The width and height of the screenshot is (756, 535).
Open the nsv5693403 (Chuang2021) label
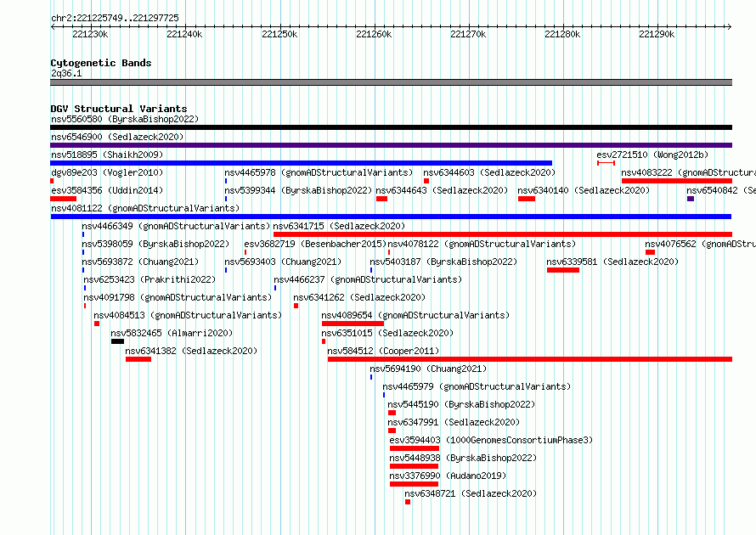[283, 262]
